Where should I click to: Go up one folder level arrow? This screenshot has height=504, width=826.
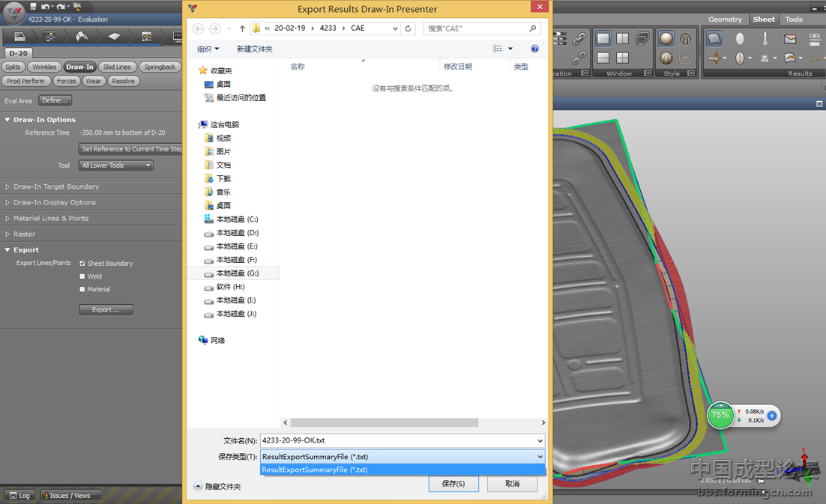click(242, 28)
